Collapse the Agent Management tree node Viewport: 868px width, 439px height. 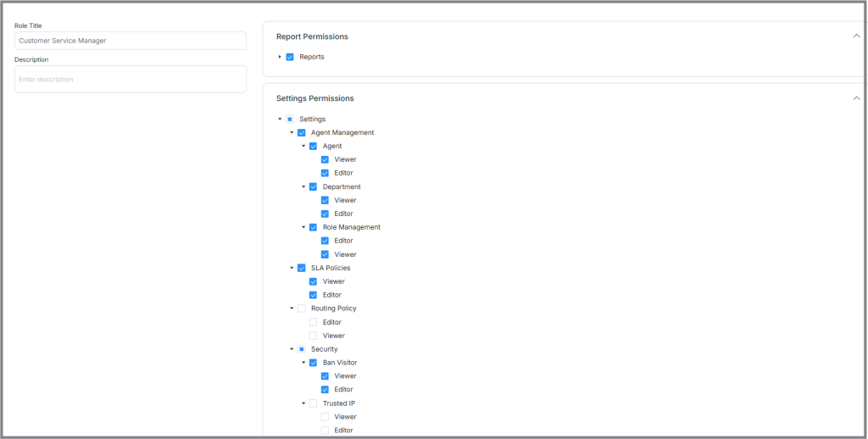pos(292,133)
